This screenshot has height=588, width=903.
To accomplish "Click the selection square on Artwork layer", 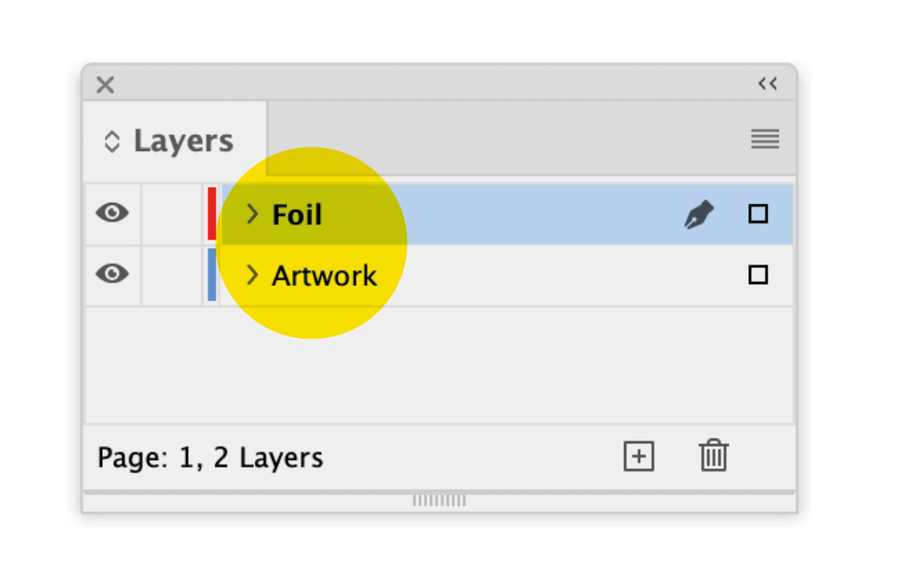I will [x=757, y=274].
